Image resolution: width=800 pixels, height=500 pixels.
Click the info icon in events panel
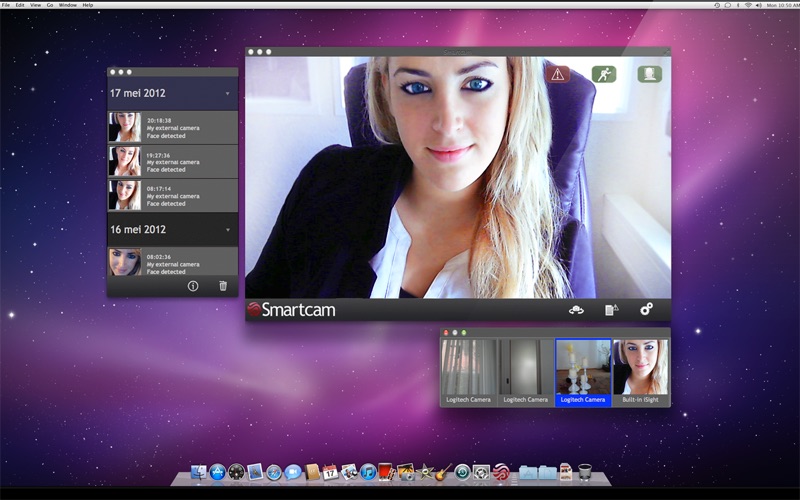(x=193, y=286)
